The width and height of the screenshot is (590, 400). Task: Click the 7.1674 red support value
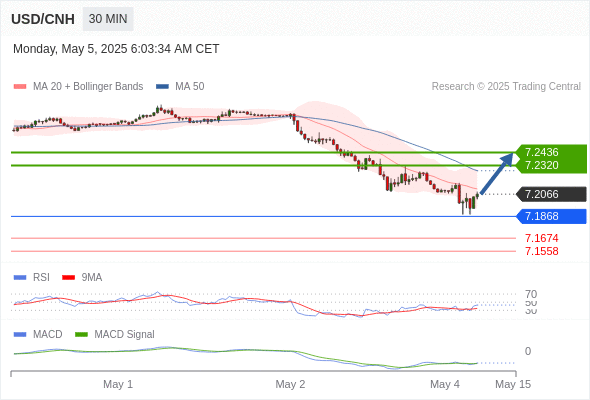tap(542, 238)
